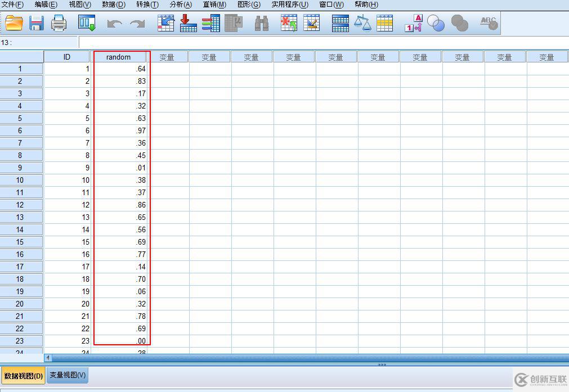This screenshot has height=392, width=569.
Task: Run spell check ABC icon
Action: 489,23
